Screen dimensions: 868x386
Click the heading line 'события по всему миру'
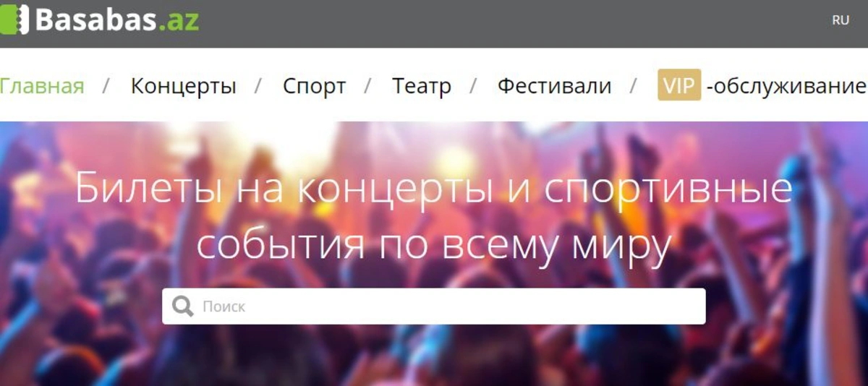(x=434, y=244)
